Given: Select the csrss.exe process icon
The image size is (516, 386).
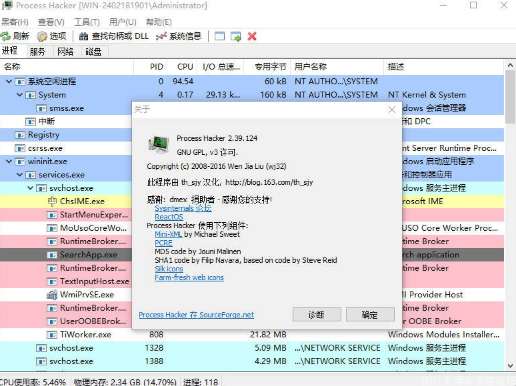Looking at the screenshot, I should click(20, 148).
